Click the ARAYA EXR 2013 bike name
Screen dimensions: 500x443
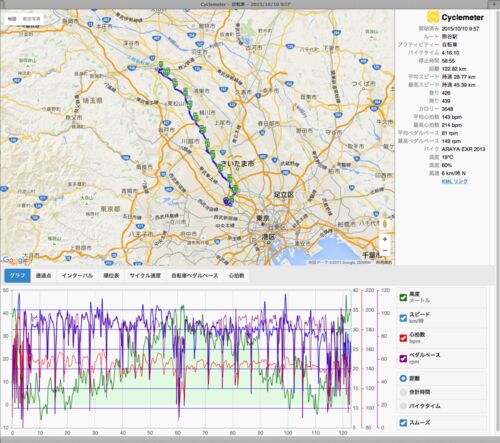463,149
